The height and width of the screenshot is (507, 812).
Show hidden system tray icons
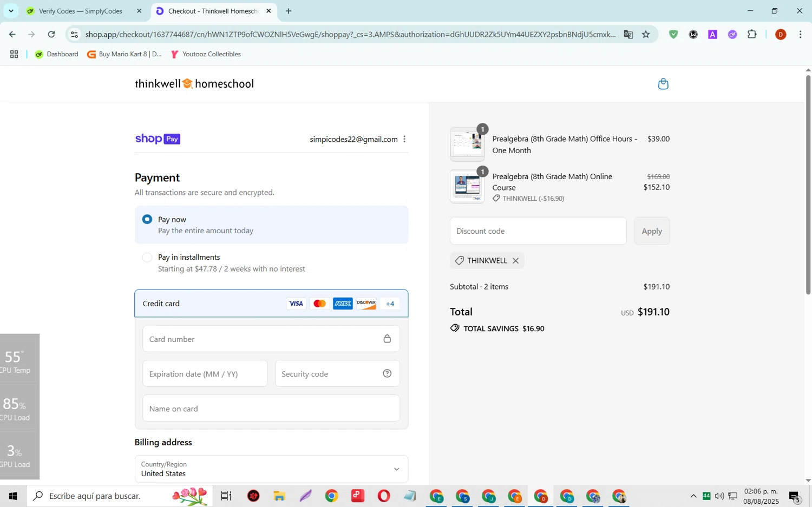pos(693,496)
